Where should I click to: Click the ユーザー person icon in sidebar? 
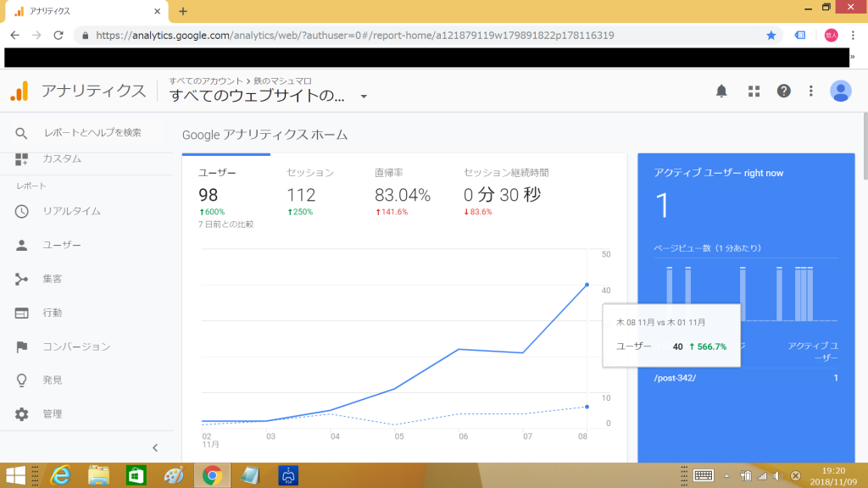[21, 245]
